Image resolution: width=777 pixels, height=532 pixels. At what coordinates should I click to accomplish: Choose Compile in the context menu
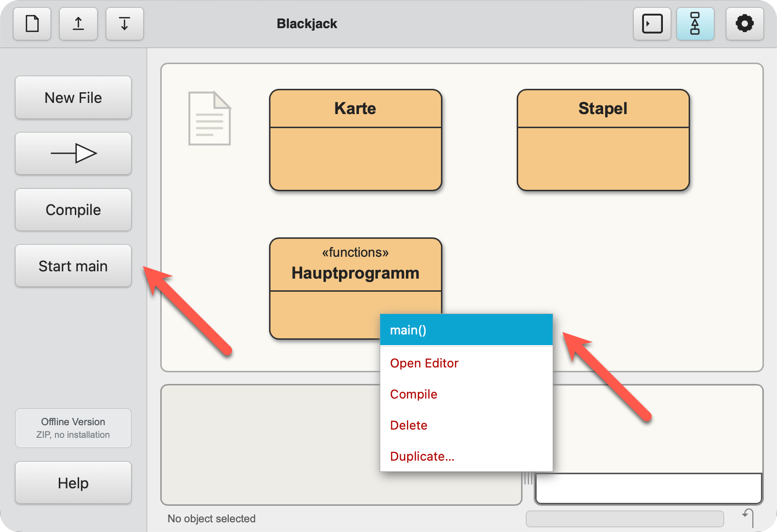point(466,394)
